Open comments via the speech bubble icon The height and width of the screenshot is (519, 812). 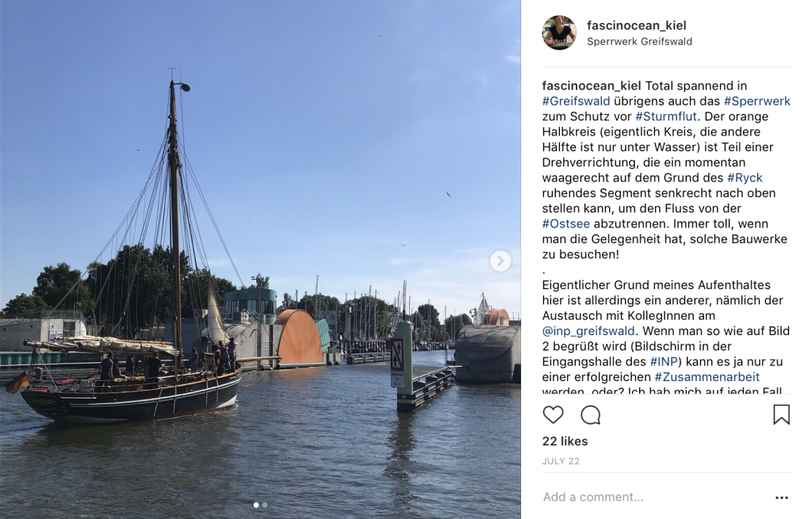pos(590,415)
